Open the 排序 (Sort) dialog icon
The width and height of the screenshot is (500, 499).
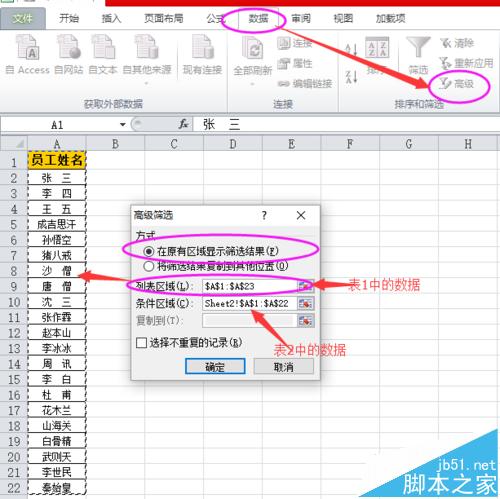pyautogui.click(x=377, y=48)
